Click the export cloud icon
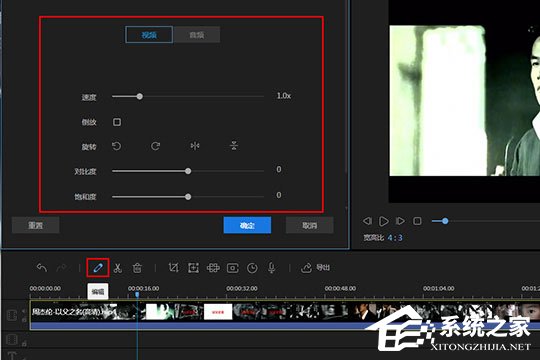Image resolution: width=540 pixels, height=360 pixels. (x=306, y=268)
